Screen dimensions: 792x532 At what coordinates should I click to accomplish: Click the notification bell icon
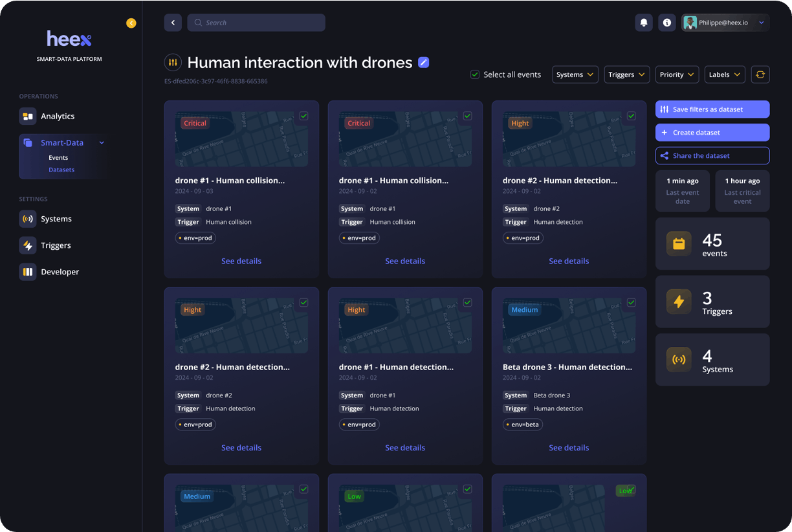click(643, 23)
